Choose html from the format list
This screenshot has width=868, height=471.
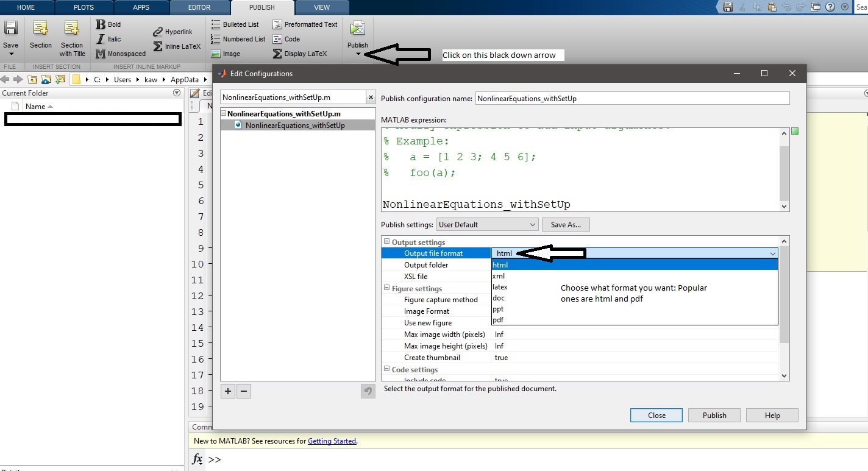pyautogui.click(x=635, y=265)
